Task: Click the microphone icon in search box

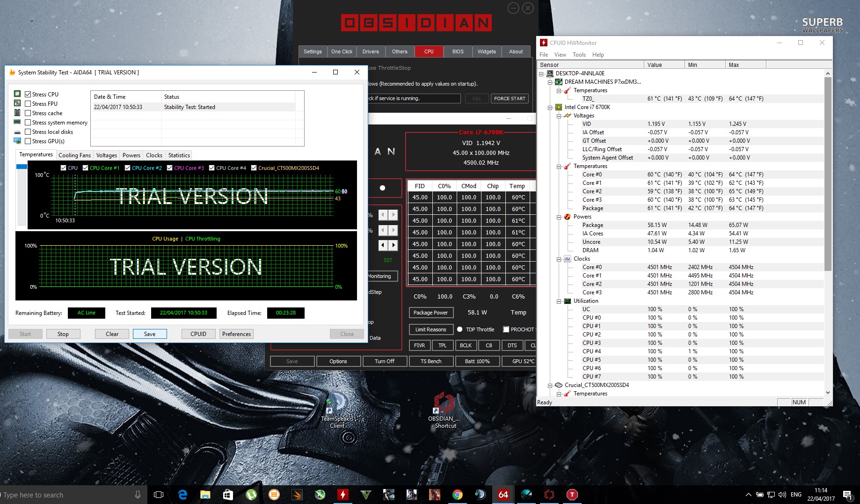Action: [x=138, y=495]
